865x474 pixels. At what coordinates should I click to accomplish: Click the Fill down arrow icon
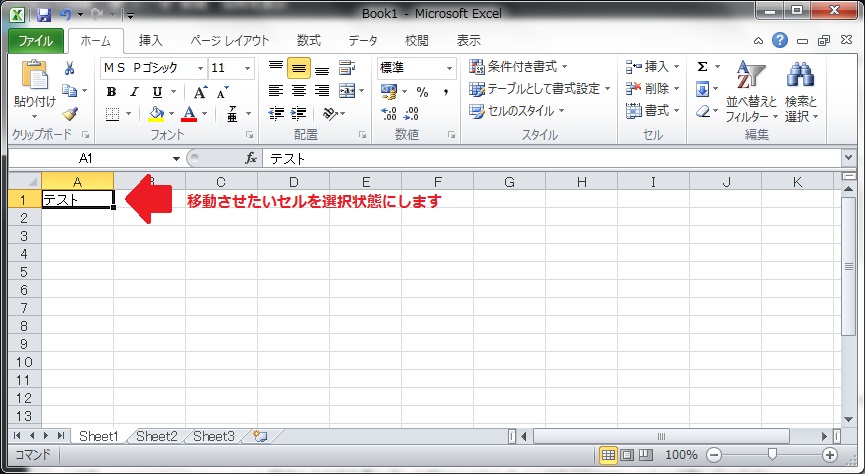(x=702, y=89)
